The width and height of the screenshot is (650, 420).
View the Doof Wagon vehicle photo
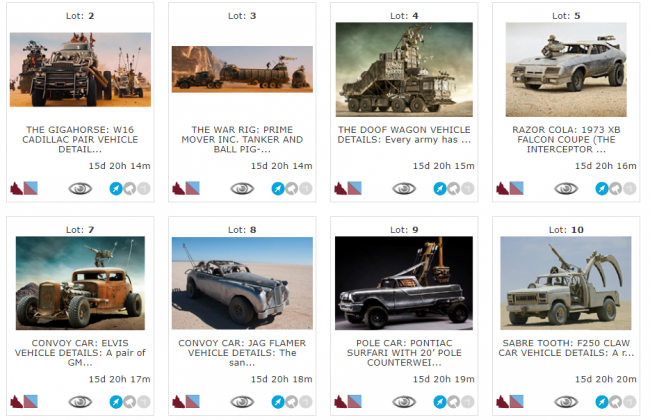point(404,69)
